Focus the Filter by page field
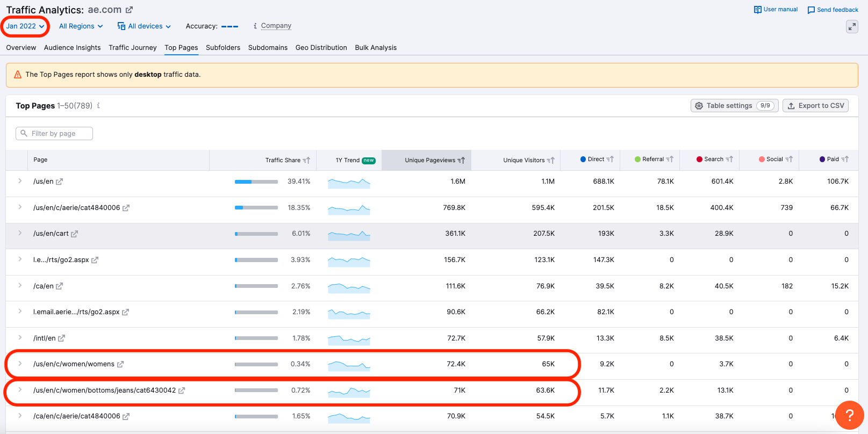 pos(54,133)
